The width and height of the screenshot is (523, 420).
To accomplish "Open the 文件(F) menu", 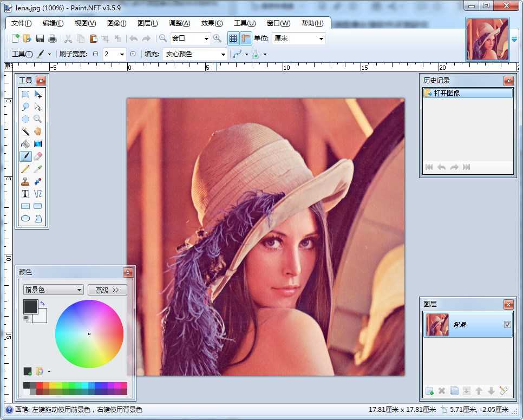I will click(21, 23).
